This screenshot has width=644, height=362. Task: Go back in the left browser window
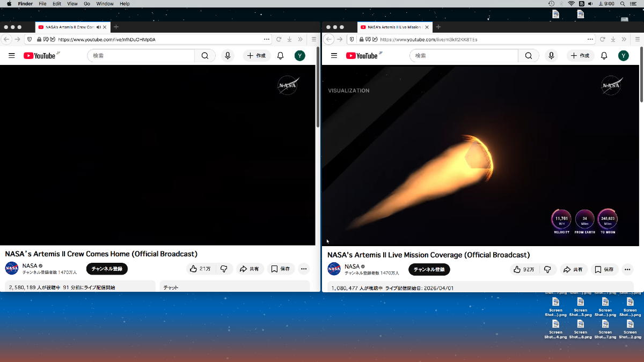[7, 39]
